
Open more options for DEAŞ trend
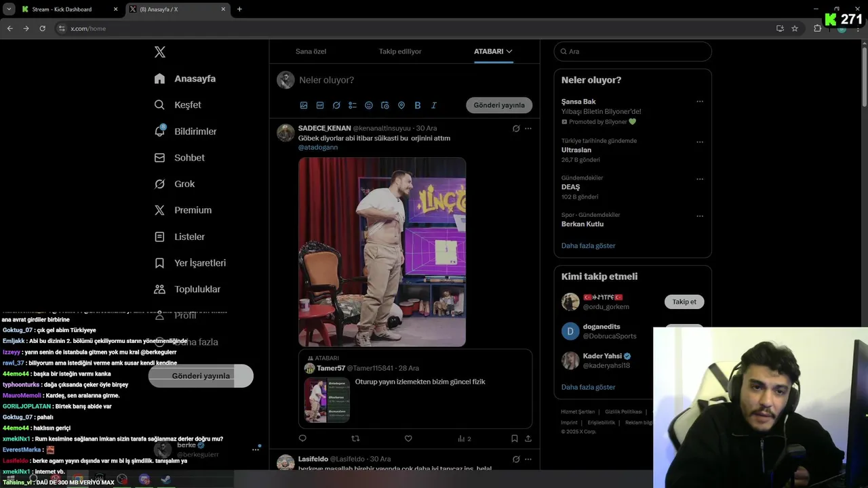tap(700, 179)
